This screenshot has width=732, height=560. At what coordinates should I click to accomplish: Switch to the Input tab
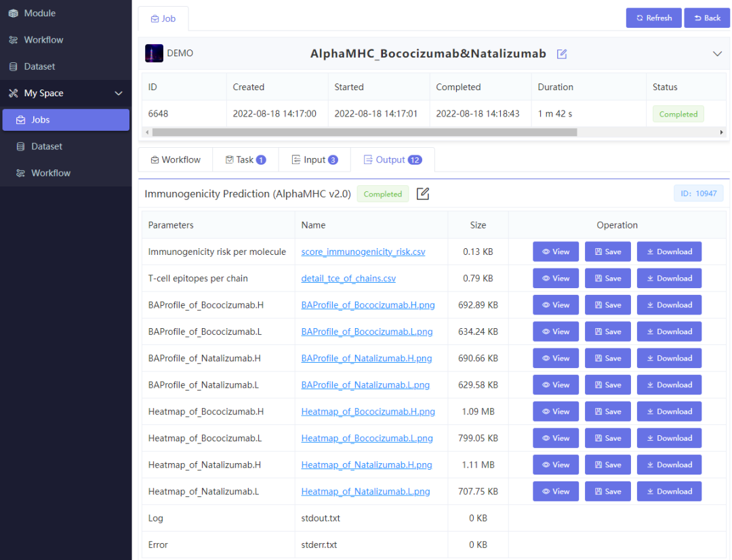314,160
